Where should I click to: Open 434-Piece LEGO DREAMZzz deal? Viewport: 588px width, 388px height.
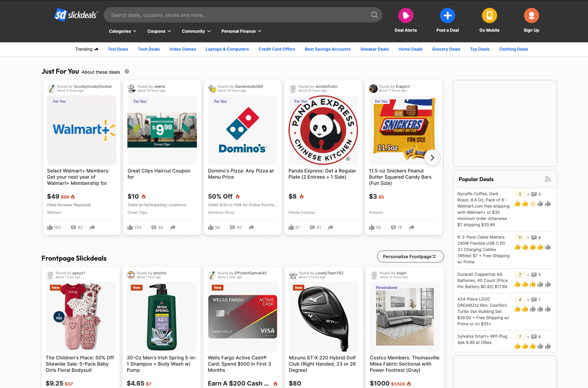pos(483,312)
